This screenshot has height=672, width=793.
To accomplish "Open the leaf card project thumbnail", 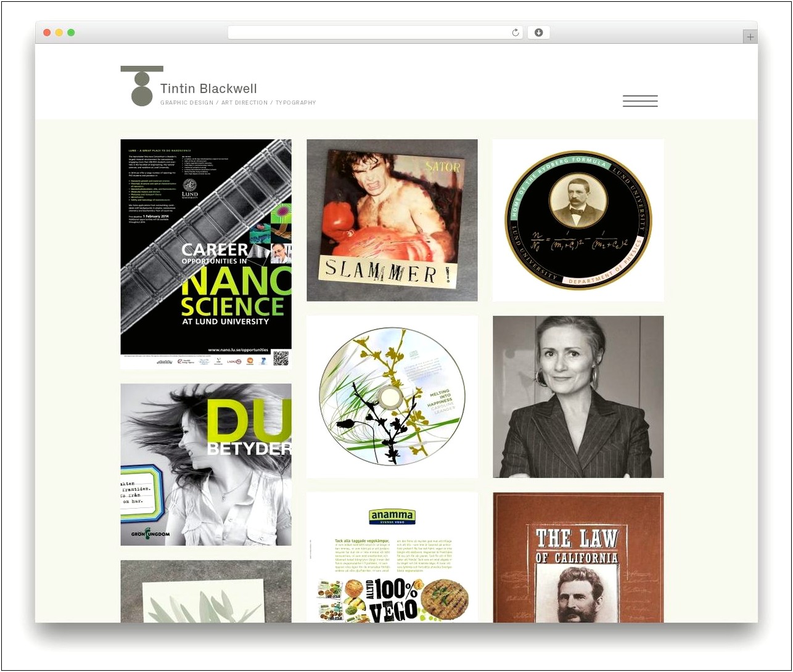I will [x=206, y=591].
